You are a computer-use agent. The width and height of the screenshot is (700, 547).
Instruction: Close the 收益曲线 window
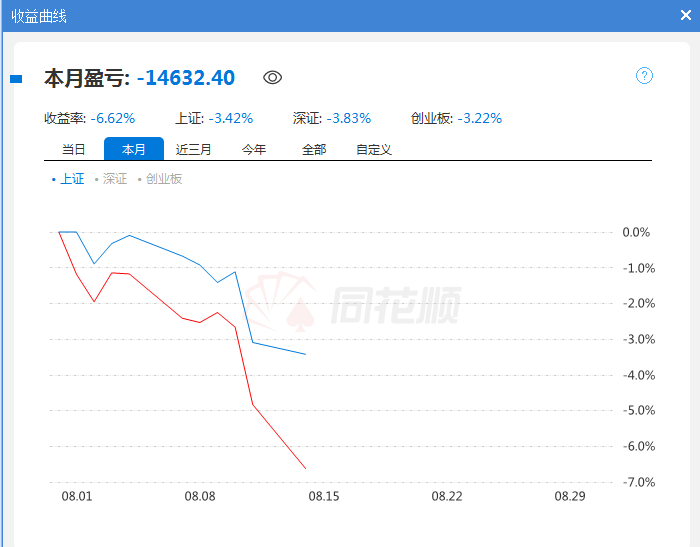pyautogui.click(x=686, y=15)
